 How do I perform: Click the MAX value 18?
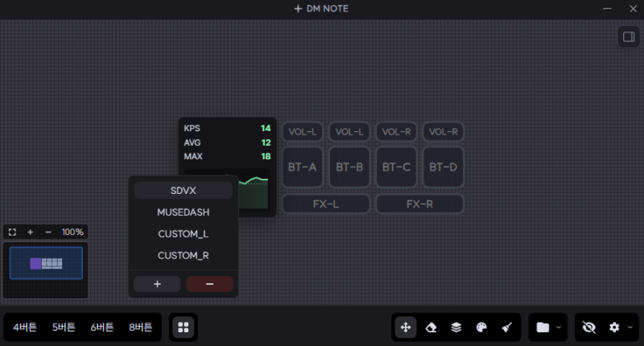point(266,156)
